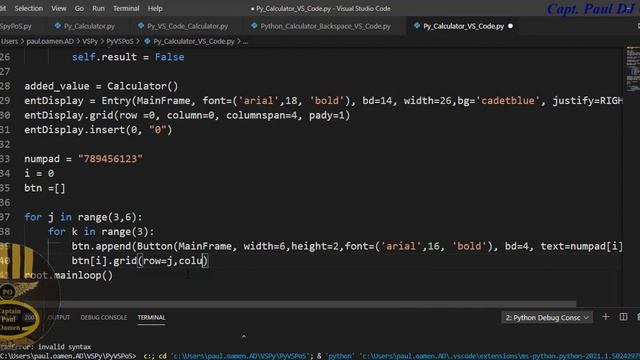Click Python icon on active Py_Calculator_VS_Code.py tab
This screenshot has width=640, height=360.
417,26
